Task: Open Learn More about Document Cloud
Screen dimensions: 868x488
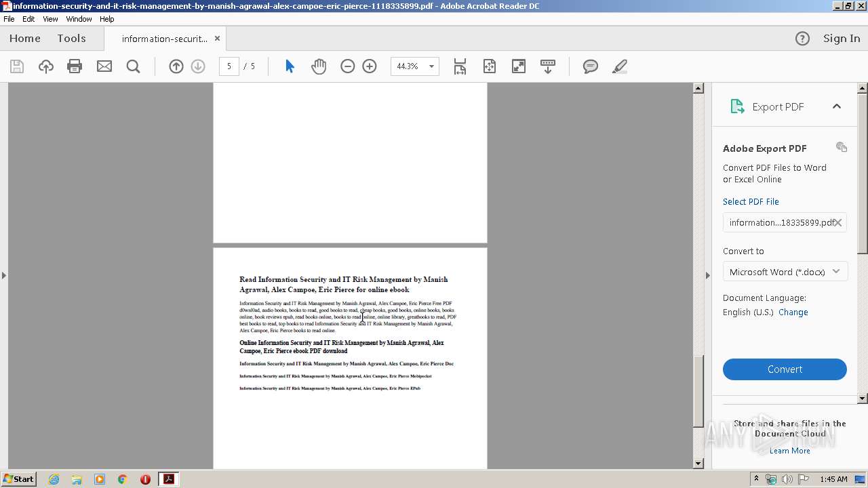Action: coord(790,451)
